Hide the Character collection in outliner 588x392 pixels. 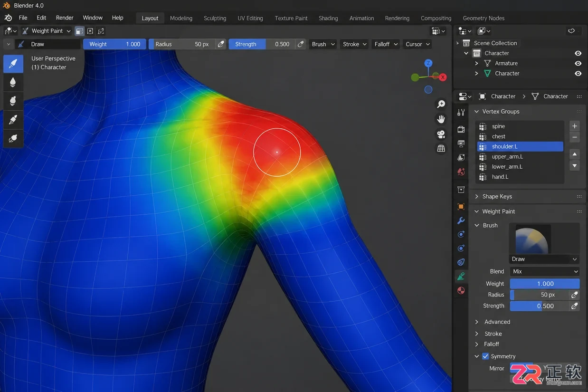tap(578, 53)
